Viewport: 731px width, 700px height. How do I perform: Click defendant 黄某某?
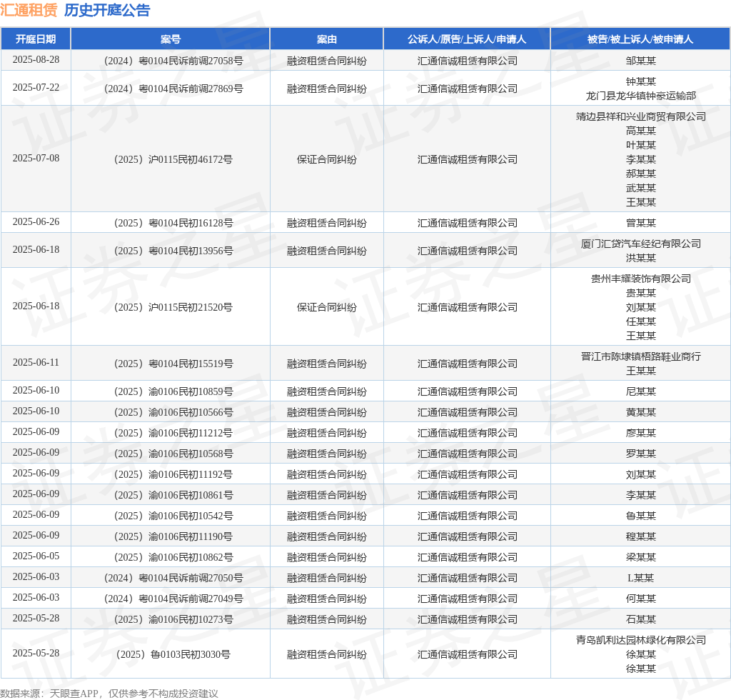641,412
